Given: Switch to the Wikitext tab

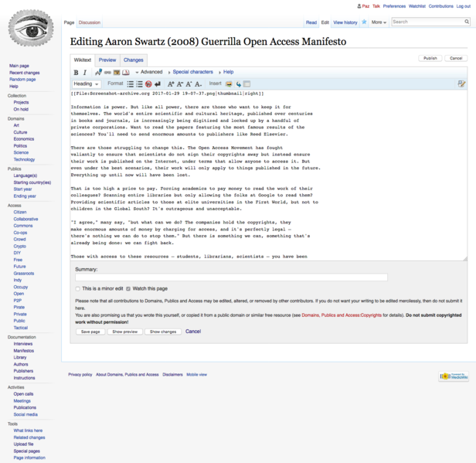Looking at the screenshot, I should click(83, 60).
